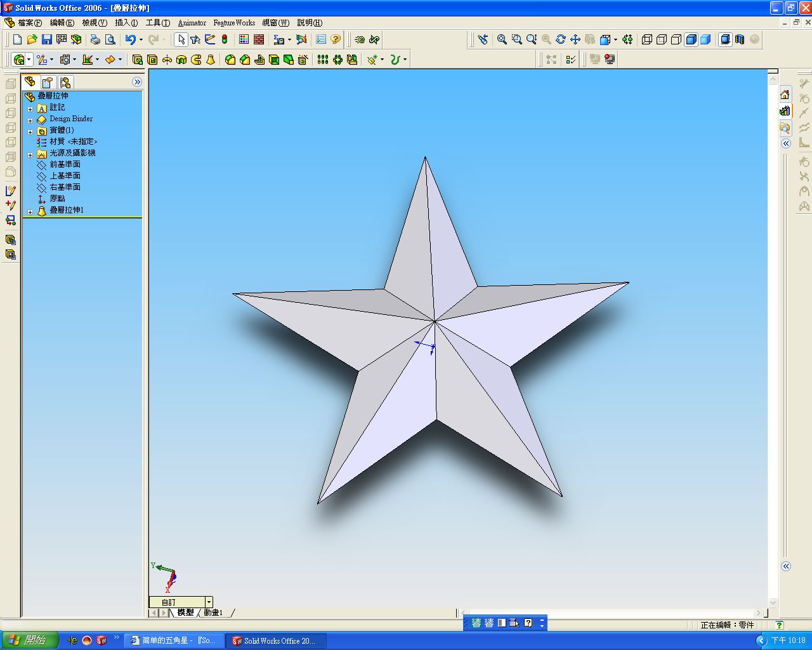Save the part with the floppy disk icon
This screenshot has height=650, width=812.
46,39
